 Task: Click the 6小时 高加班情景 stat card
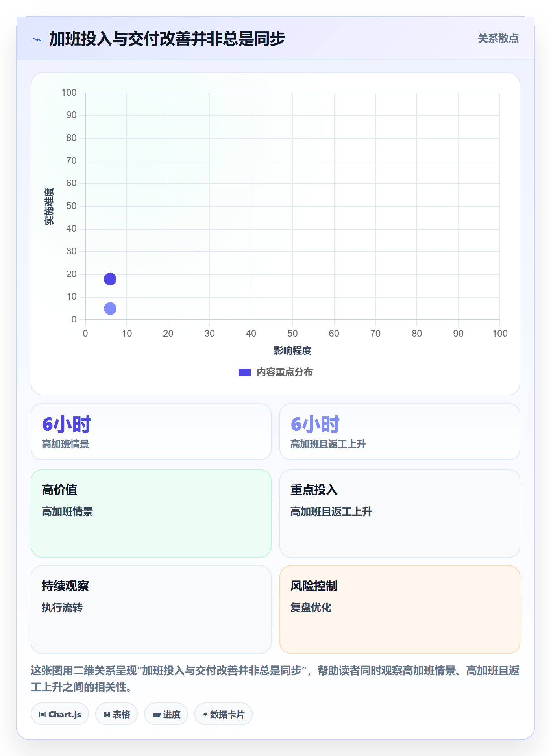pos(151,432)
